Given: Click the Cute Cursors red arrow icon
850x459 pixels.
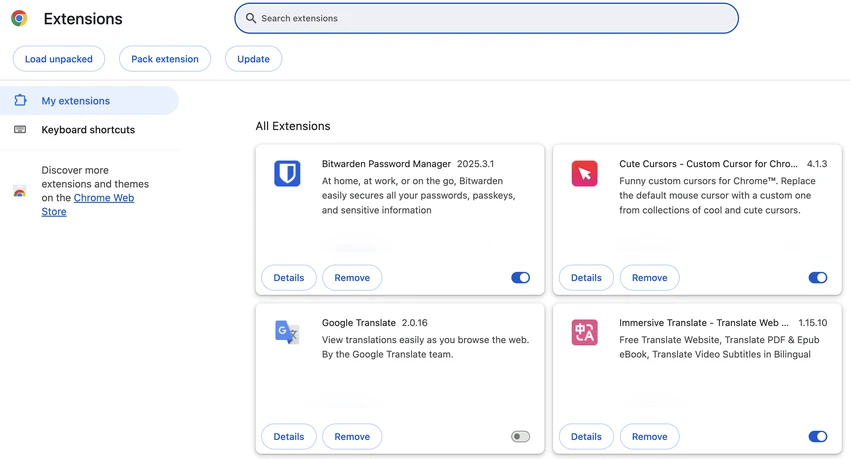Looking at the screenshot, I should (584, 173).
